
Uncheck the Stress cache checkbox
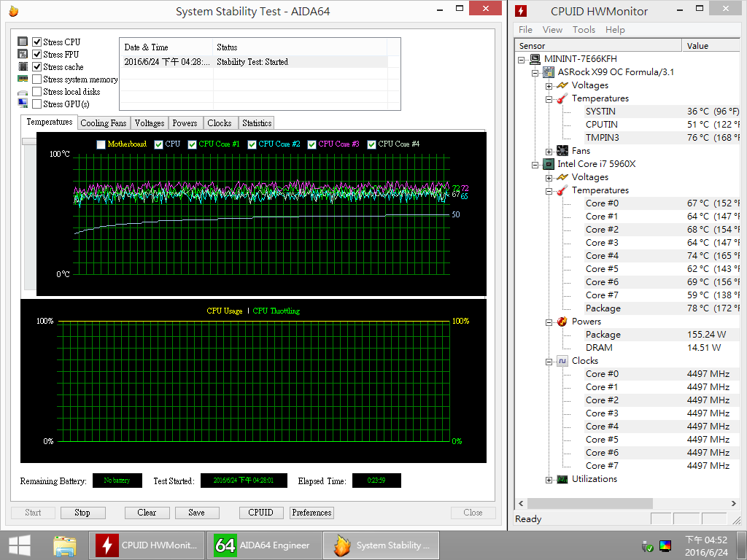(x=36, y=66)
